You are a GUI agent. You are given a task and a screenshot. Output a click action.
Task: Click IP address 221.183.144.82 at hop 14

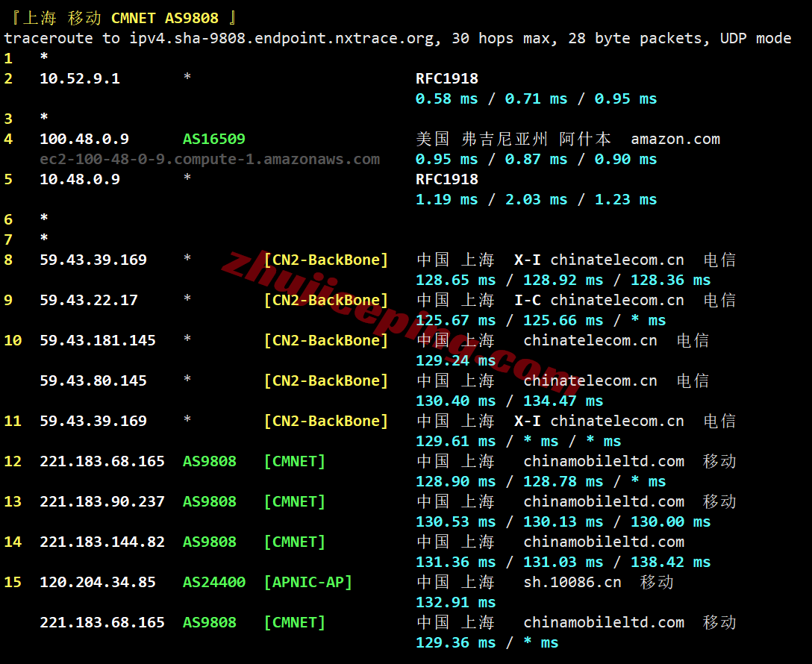pos(102,542)
